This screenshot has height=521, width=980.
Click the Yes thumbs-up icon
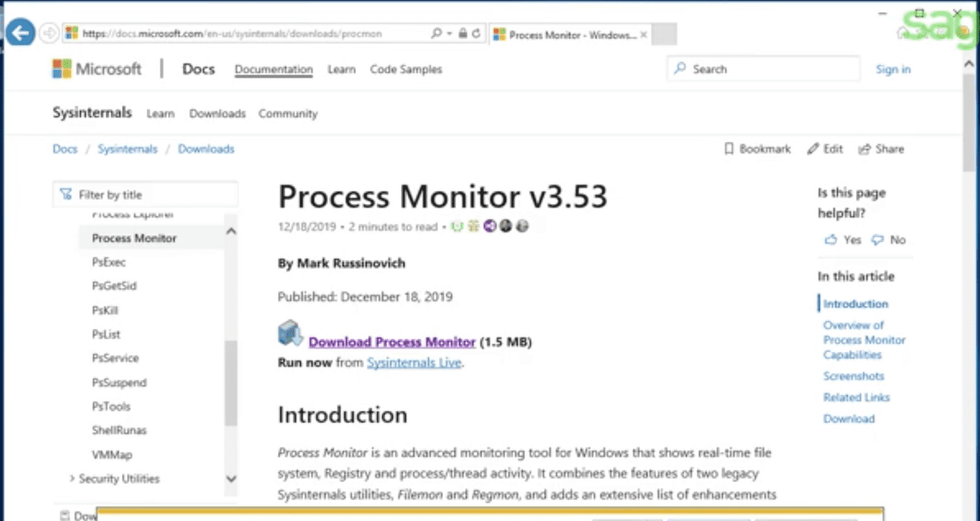pyautogui.click(x=831, y=240)
